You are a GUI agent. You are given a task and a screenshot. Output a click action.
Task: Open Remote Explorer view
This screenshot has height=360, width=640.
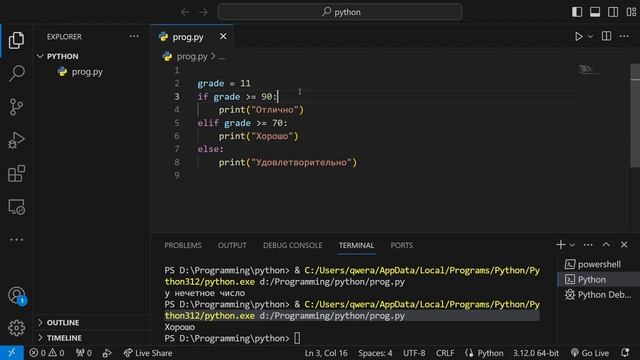pyautogui.click(x=16, y=207)
